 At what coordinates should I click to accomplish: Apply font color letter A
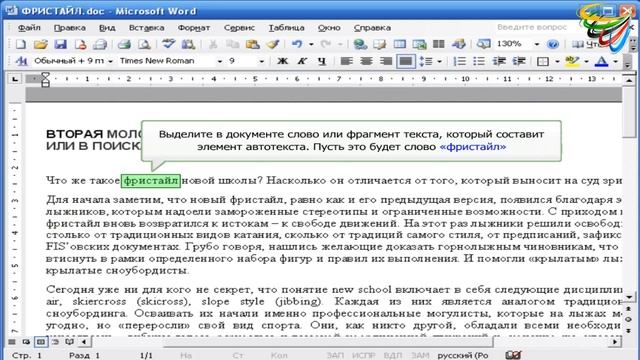601,61
